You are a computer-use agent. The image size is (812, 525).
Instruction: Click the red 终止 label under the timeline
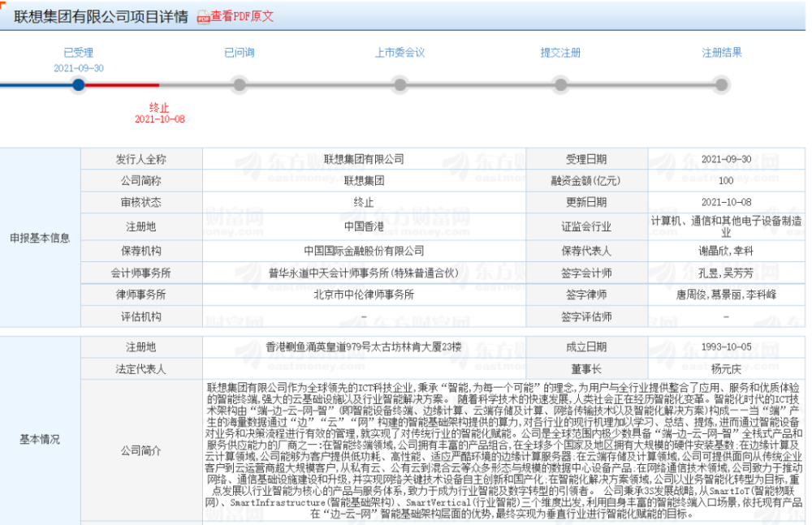point(159,107)
